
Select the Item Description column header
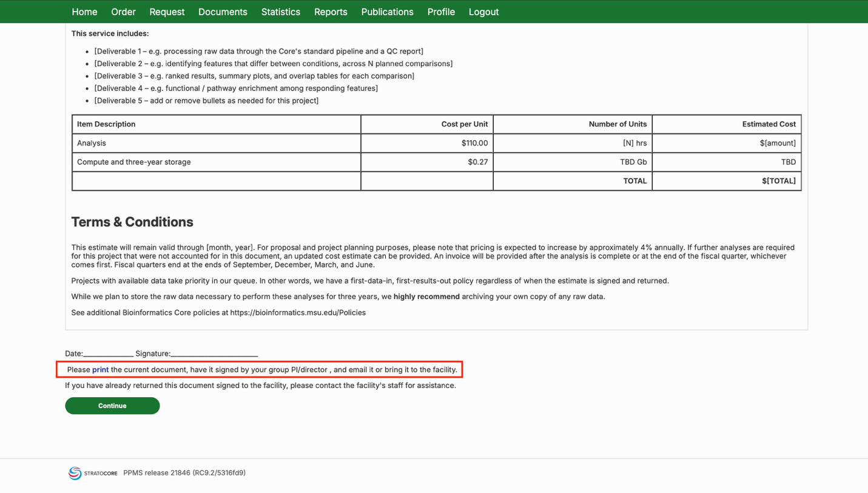click(x=217, y=124)
